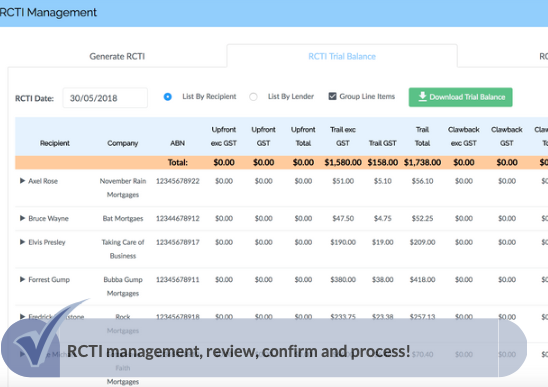Click the Download Trial Balance button
Viewport: 548px width, 387px height.
461,97
